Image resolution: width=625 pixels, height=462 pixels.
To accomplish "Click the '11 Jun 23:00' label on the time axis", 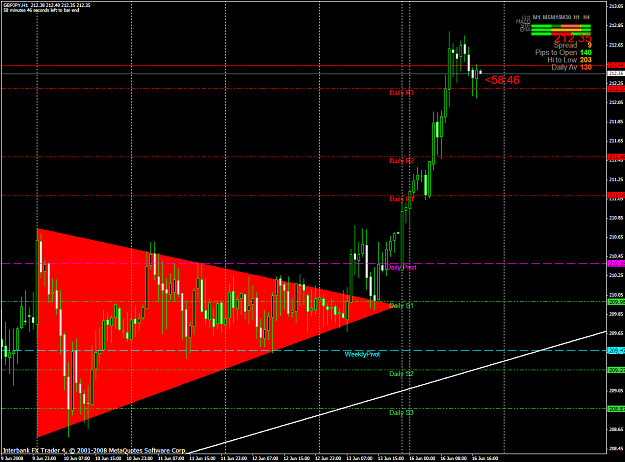I will tap(234, 458).
